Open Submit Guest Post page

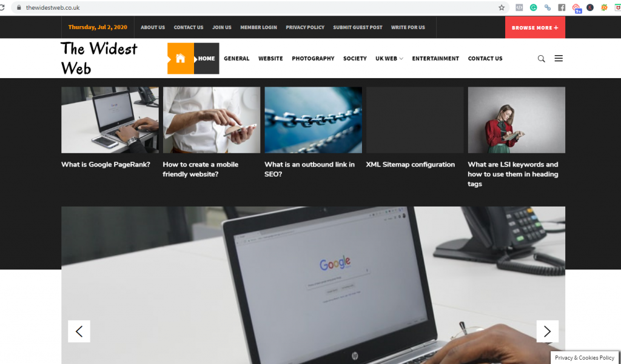tap(358, 27)
